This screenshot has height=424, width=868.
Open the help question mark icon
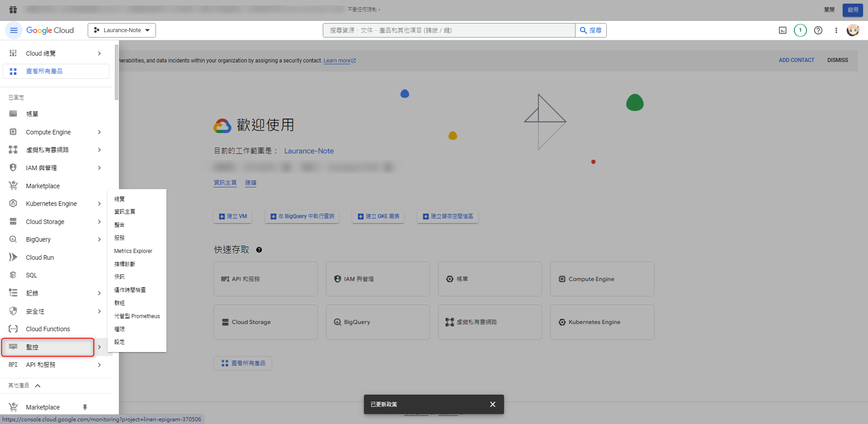click(x=818, y=30)
